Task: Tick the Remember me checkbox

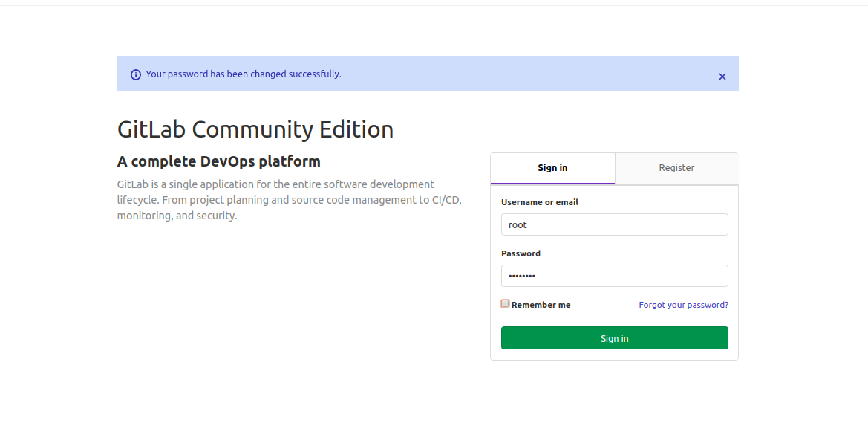Action: pyautogui.click(x=505, y=303)
